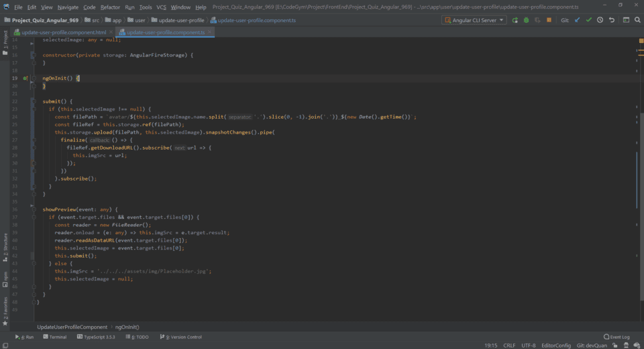Stop the running process

coord(549,20)
